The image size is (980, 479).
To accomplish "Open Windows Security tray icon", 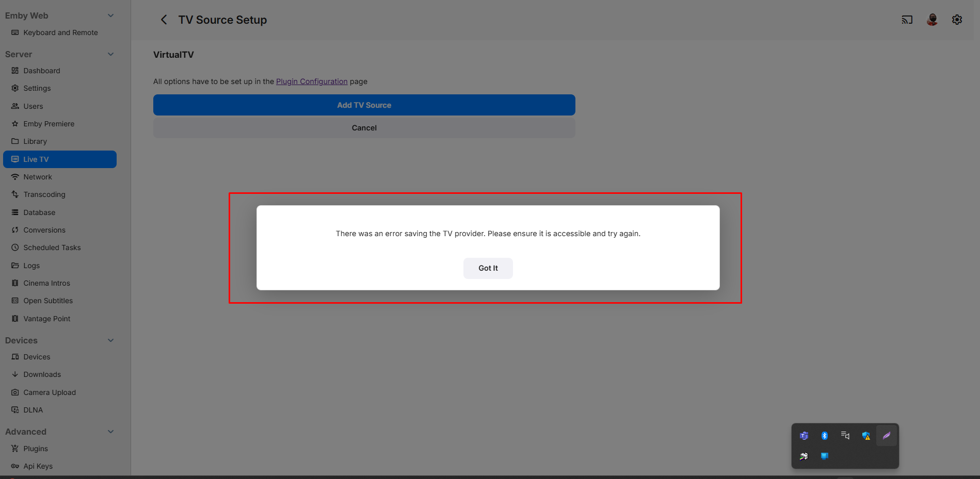I will click(866, 436).
